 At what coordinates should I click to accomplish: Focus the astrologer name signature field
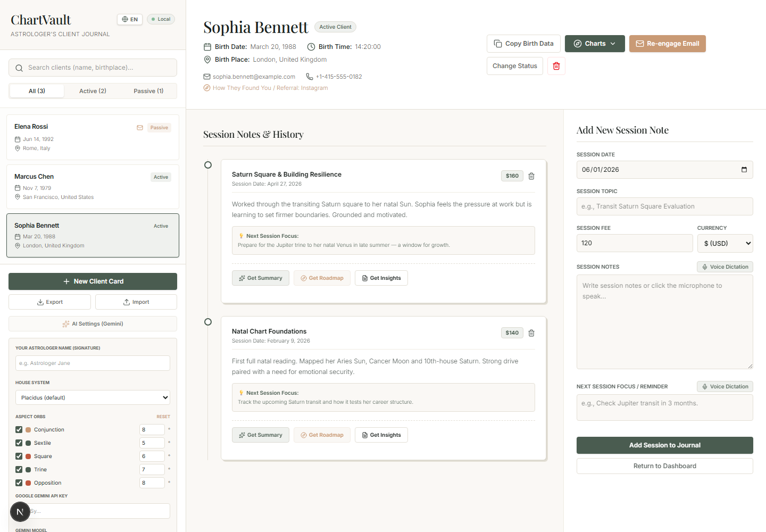tap(93, 363)
